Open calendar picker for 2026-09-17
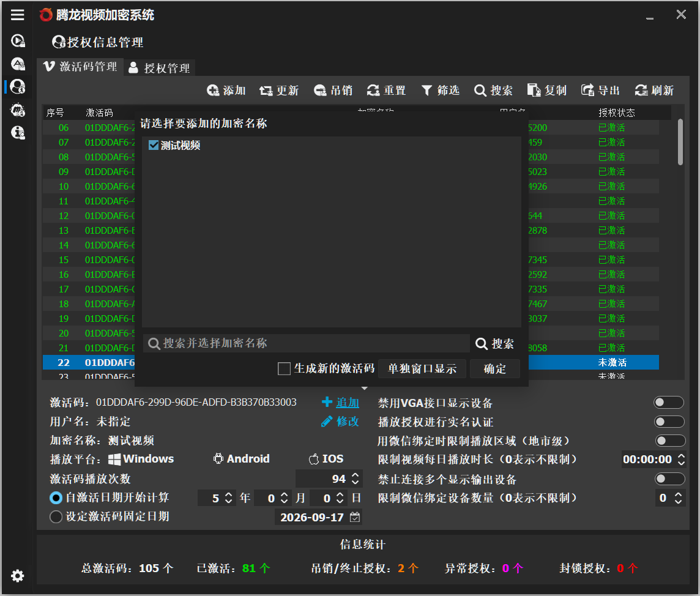 tap(355, 517)
